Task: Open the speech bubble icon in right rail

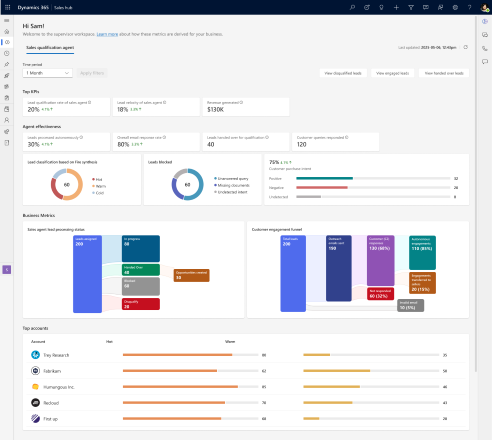Action: click(x=485, y=62)
